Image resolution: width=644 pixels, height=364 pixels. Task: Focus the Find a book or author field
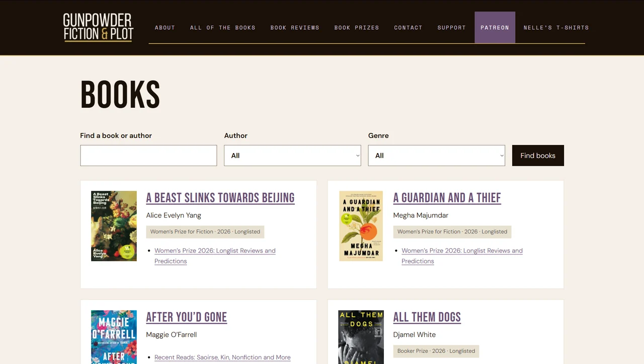[148, 156]
